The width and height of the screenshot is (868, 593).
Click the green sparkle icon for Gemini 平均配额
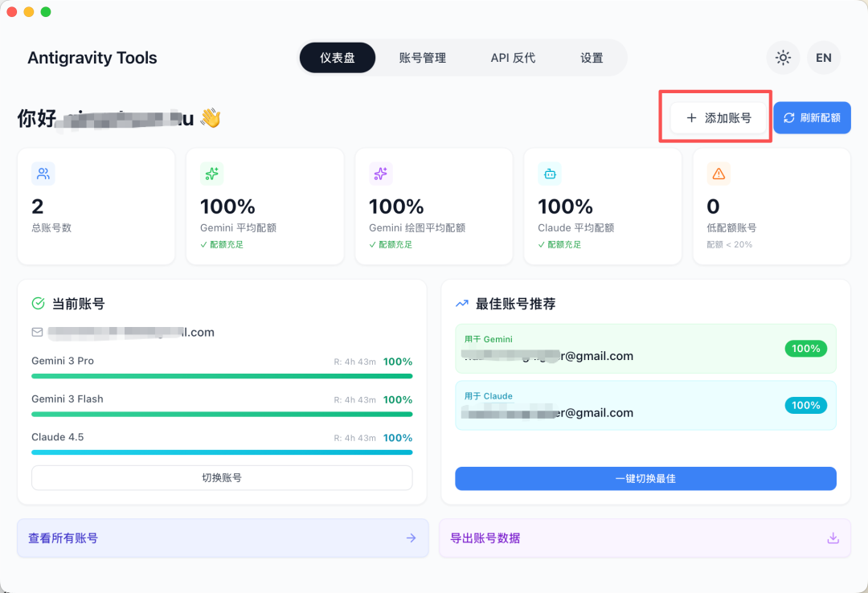click(211, 174)
